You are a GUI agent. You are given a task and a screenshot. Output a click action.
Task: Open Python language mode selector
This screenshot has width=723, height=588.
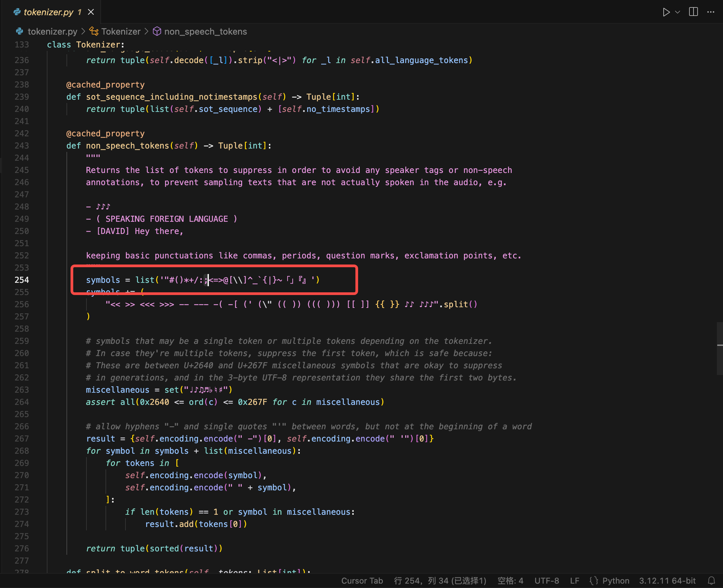[x=615, y=581]
